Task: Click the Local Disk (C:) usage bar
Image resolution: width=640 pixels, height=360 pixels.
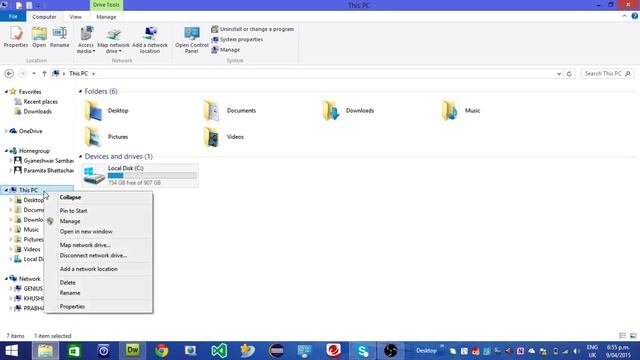Action: tap(152, 176)
